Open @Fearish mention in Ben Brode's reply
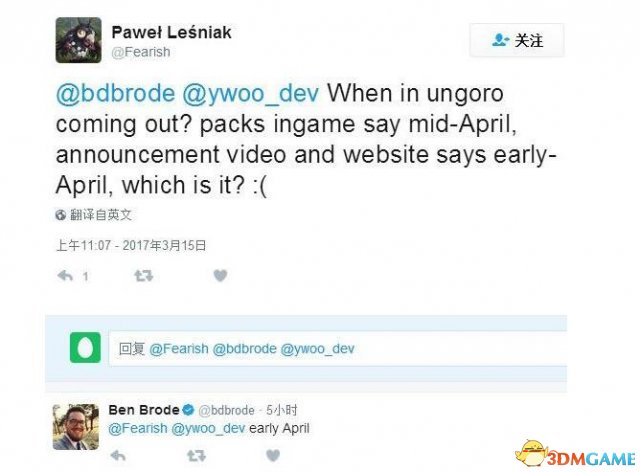640x472 pixels. (138, 428)
